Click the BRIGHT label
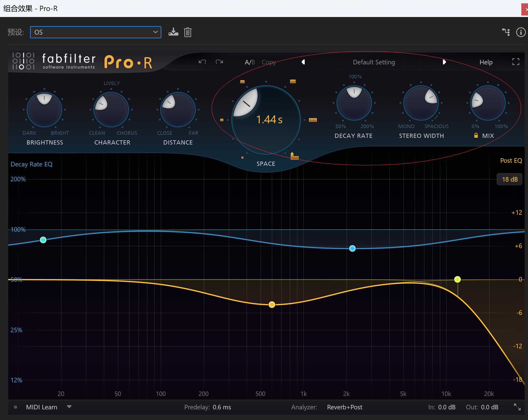 (60, 133)
